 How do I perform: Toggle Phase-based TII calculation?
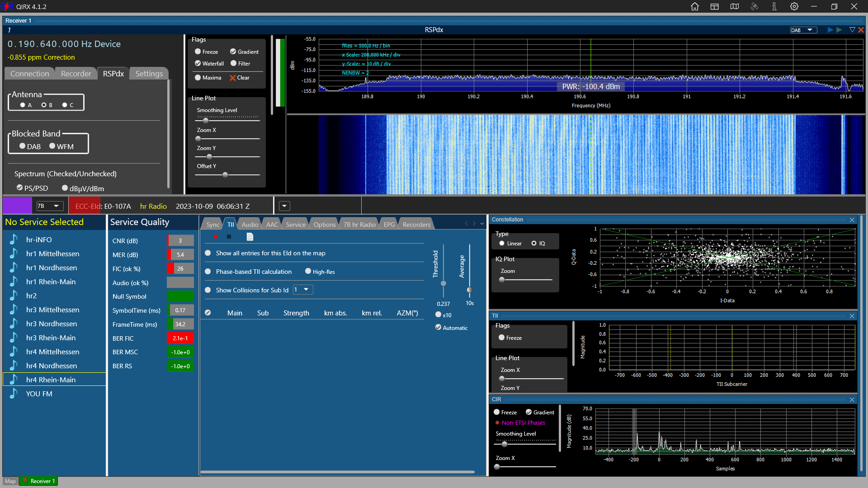pos(208,272)
